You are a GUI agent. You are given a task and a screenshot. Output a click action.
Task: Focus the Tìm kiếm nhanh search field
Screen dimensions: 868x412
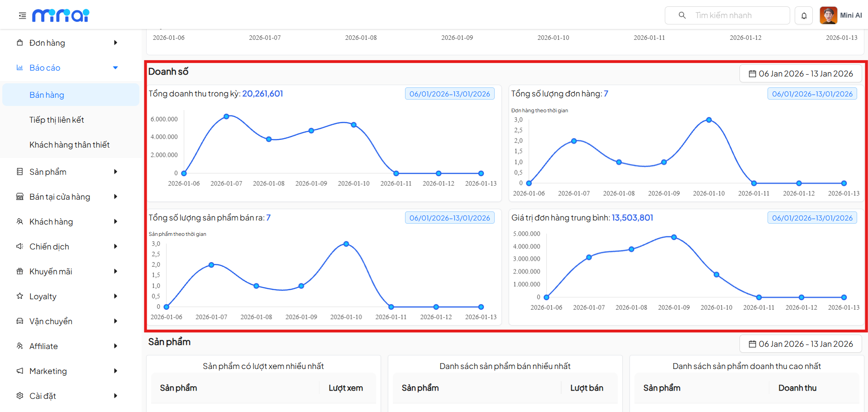tap(738, 15)
